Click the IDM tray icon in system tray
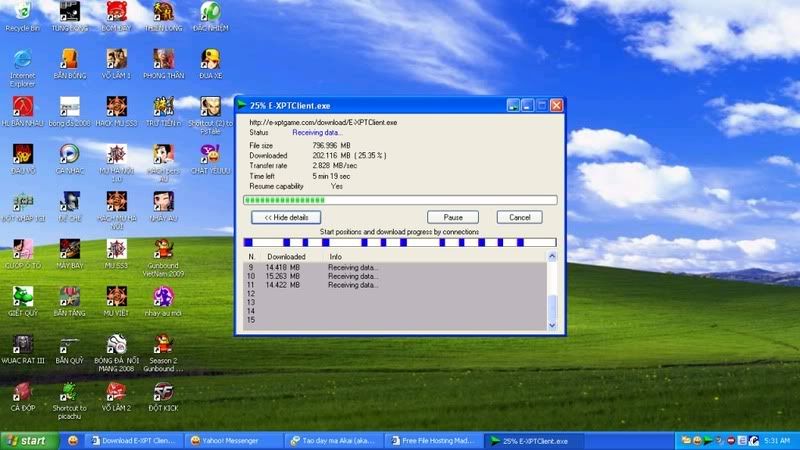800x450 pixels. [x=708, y=440]
